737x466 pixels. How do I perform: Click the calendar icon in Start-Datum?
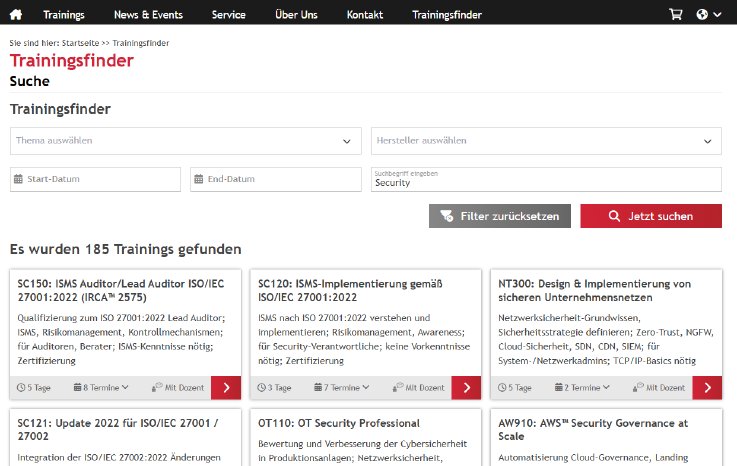18,179
